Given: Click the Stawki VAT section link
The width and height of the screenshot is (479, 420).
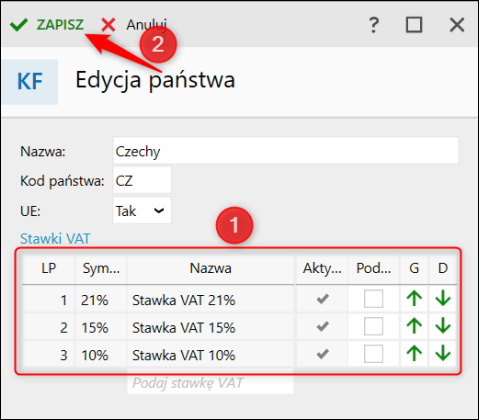Looking at the screenshot, I should (x=55, y=239).
